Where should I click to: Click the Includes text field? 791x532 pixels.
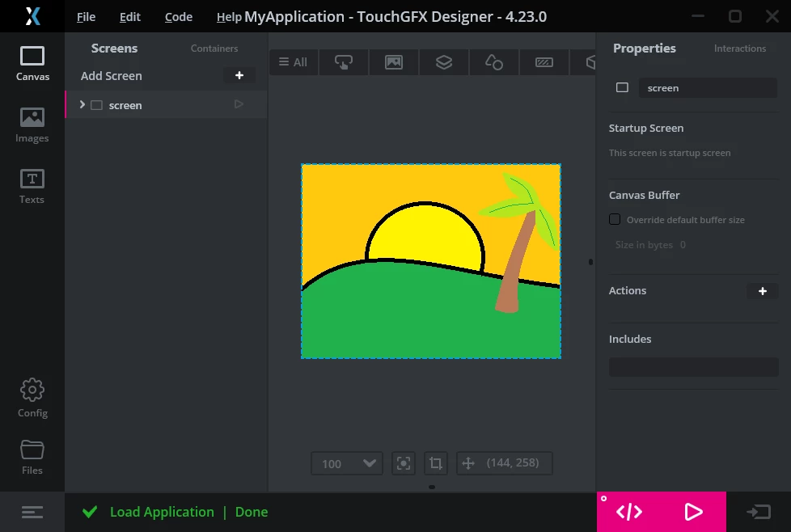pyautogui.click(x=694, y=367)
